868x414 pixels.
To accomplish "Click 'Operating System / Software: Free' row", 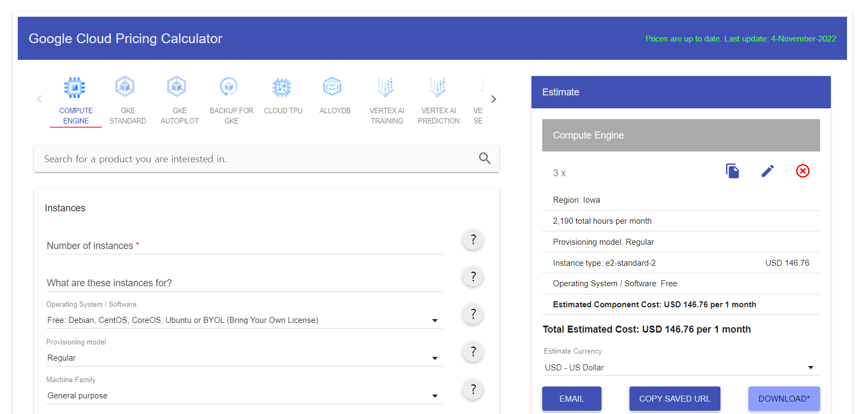I will click(681, 284).
